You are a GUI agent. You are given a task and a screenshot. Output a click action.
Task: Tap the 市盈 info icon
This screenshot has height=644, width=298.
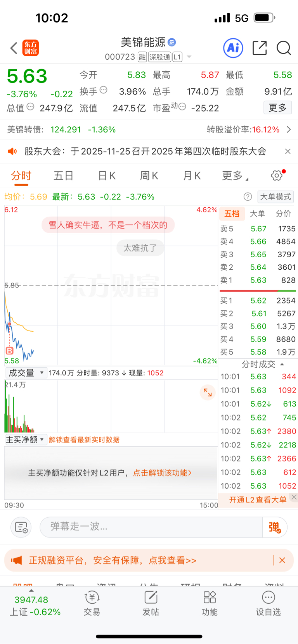pyautogui.click(x=182, y=107)
